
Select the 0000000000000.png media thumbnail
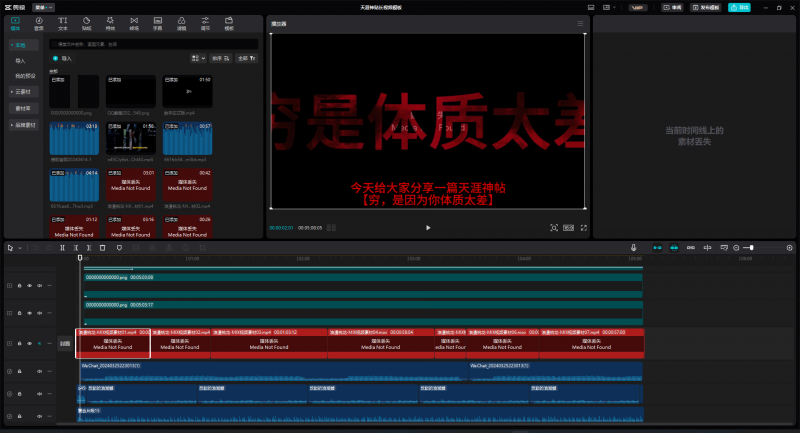click(x=74, y=91)
